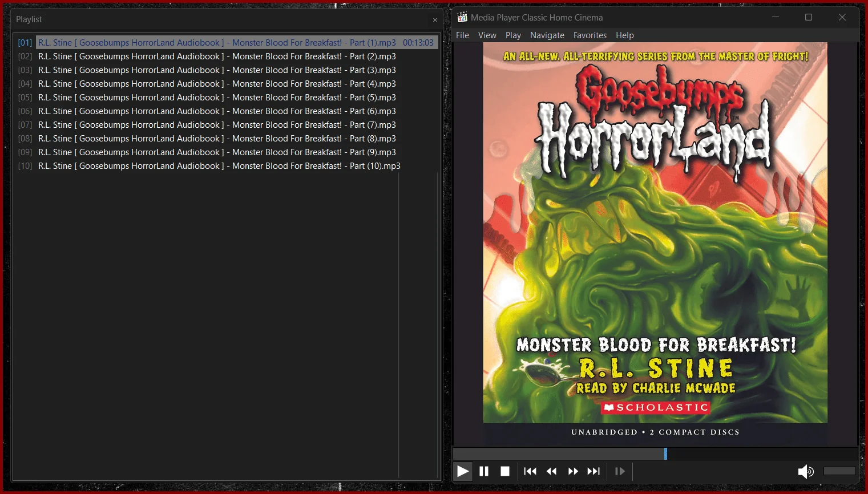Skip to the next track
This screenshot has width=868, height=494.
click(594, 471)
